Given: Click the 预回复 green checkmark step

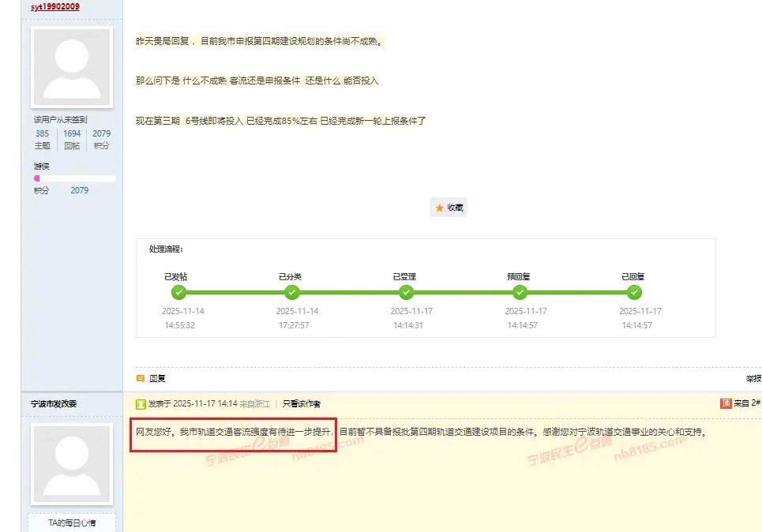Looking at the screenshot, I should point(520,293).
